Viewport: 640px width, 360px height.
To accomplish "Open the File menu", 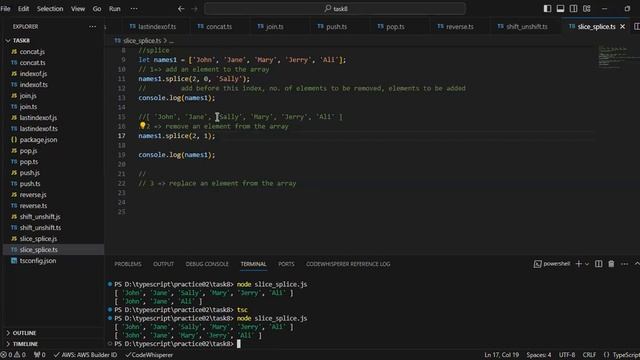I will pos(6,9).
